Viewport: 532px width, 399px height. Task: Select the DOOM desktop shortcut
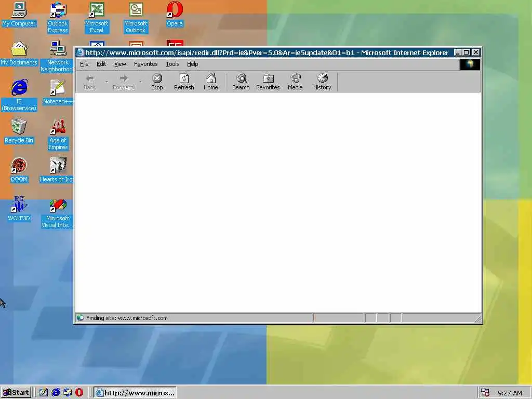tap(19, 170)
